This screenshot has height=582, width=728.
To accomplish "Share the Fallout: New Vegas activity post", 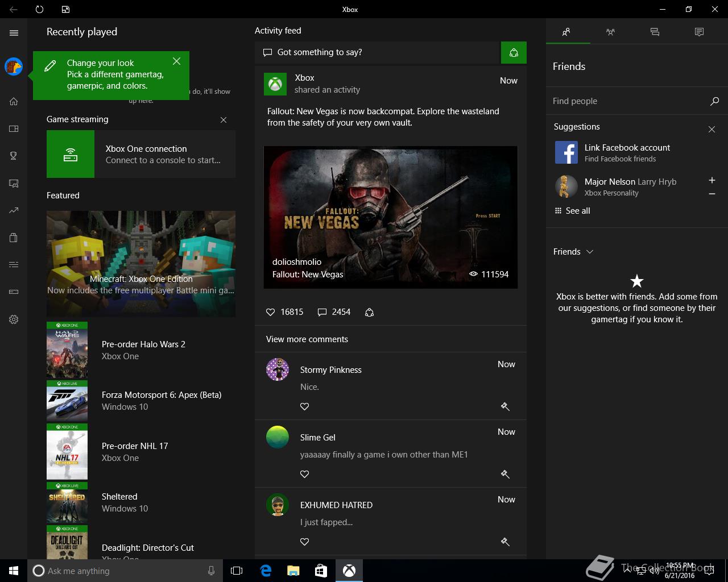I will [369, 312].
